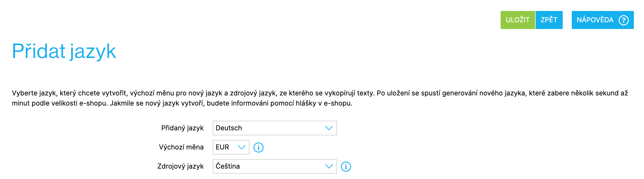Click the info icon beside Výchozí měna
Screen dimensions: 644x179
click(258, 147)
